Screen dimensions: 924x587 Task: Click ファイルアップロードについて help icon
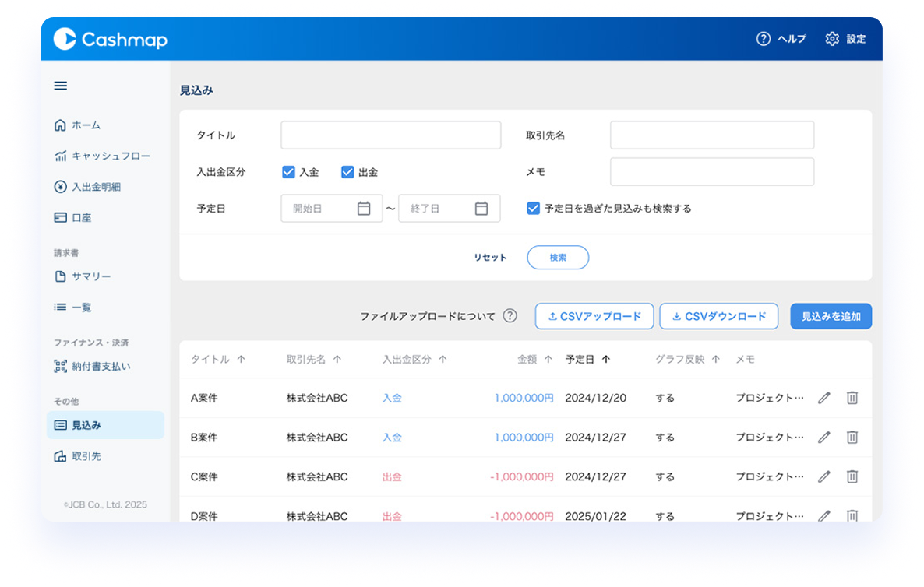tap(510, 316)
